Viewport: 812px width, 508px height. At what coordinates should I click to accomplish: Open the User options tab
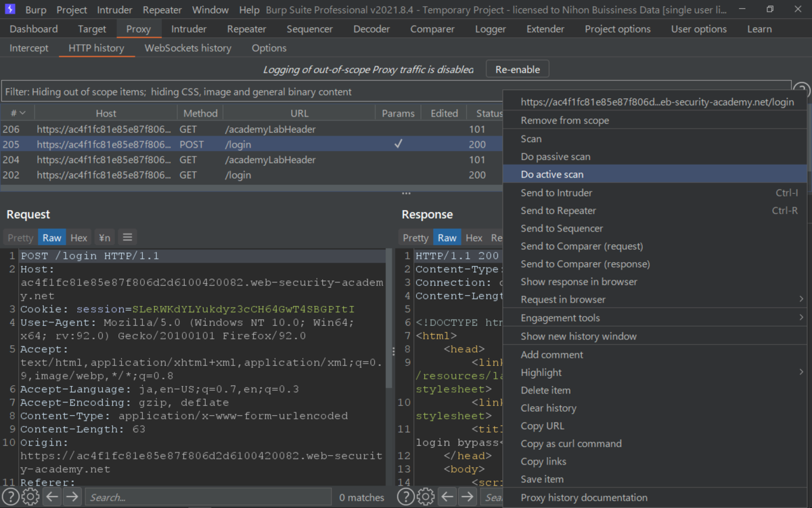click(x=699, y=29)
